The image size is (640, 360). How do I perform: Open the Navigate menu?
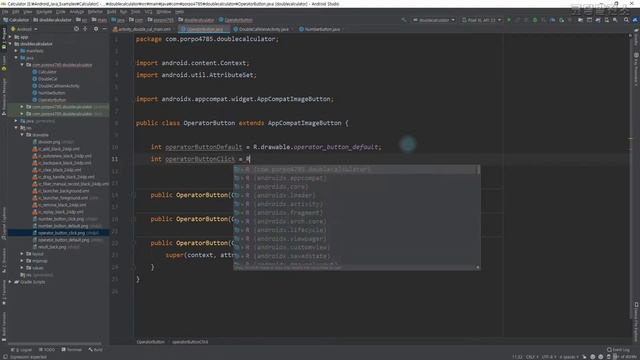click(x=44, y=12)
